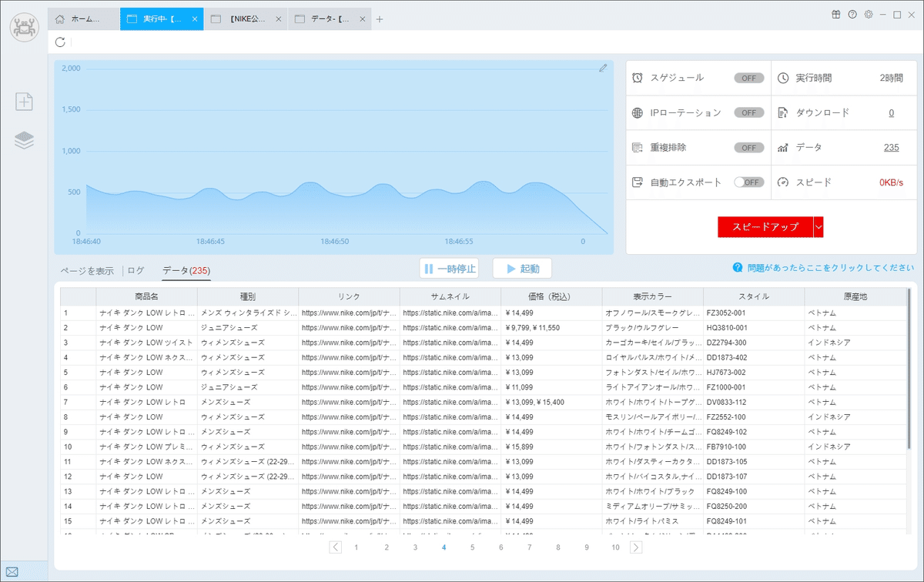Toggle the 重複排除 OFF switch
924x582 pixels.
click(x=749, y=147)
